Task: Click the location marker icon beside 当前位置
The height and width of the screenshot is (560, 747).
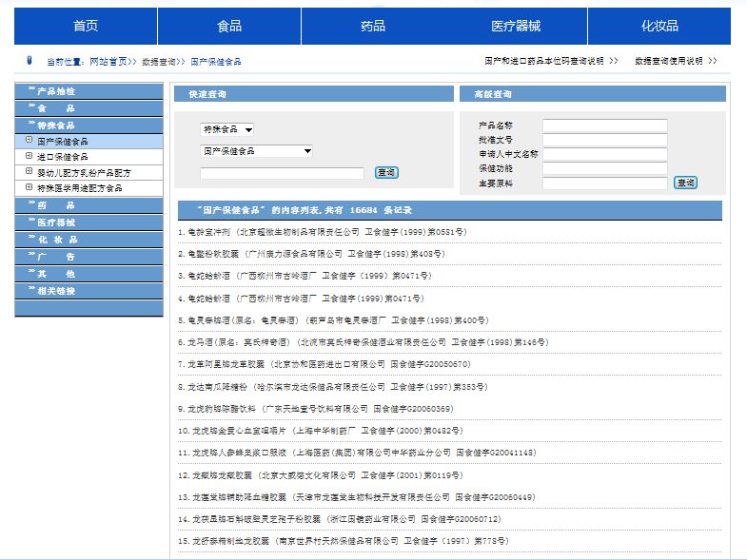Action: pos(29,61)
